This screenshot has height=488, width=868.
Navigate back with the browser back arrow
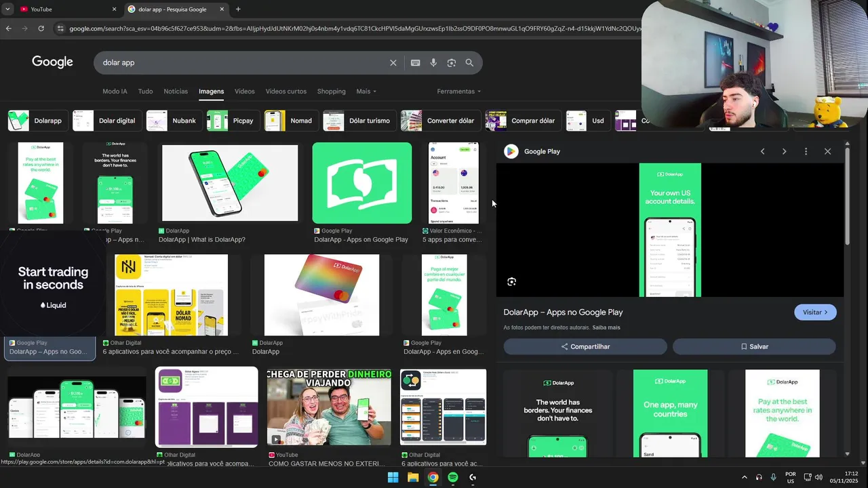pos(8,28)
